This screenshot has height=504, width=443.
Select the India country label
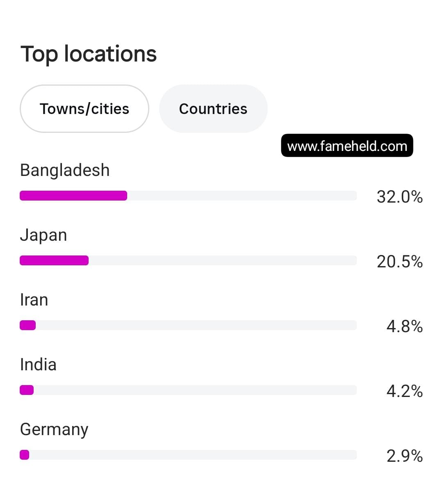tap(38, 365)
